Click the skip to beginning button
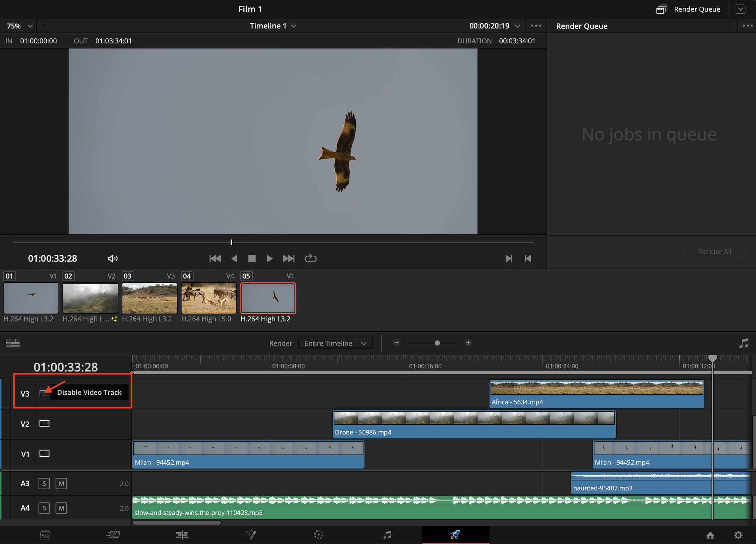756x544 pixels. point(214,258)
